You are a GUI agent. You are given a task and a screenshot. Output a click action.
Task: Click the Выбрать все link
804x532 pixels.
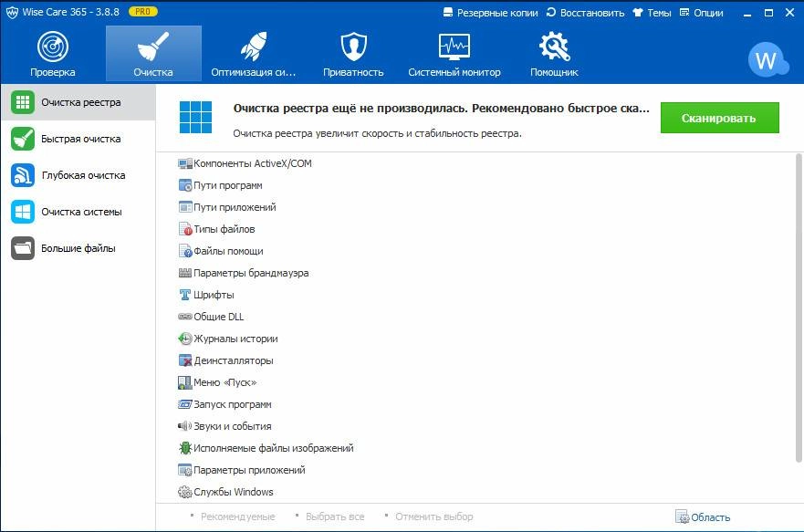click(x=335, y=516)
